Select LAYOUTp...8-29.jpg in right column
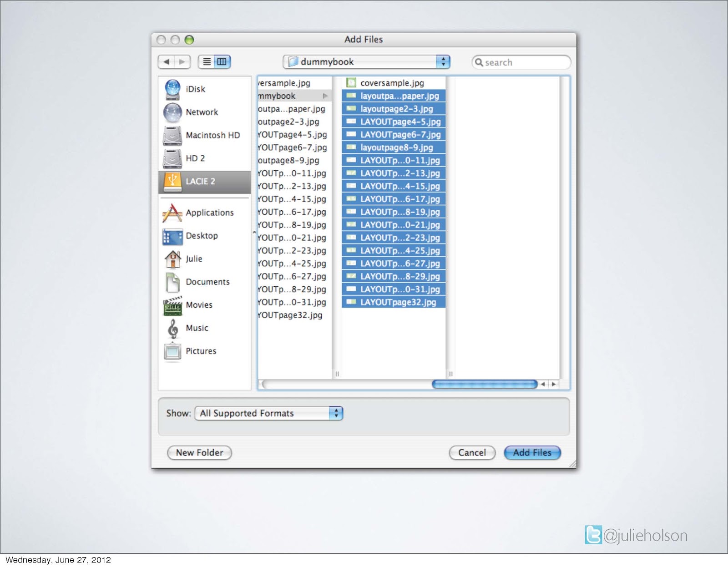The width and height of the screenshot is (728, 568). 394,277
